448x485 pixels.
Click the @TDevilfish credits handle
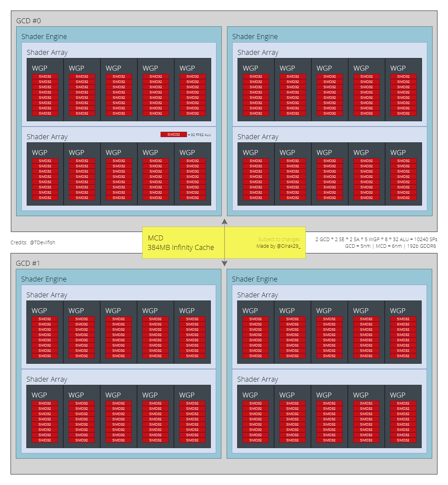coord(43,242)
